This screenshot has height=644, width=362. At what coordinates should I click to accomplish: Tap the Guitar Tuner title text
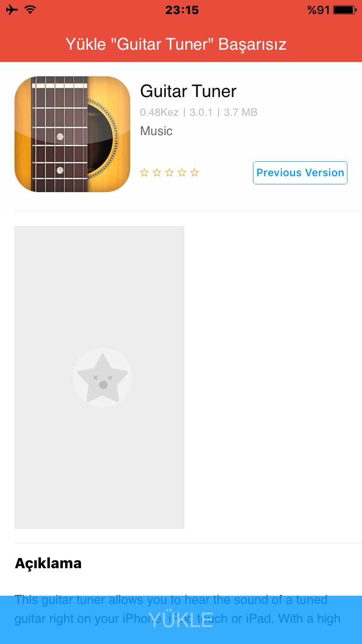tap(188, 91)
